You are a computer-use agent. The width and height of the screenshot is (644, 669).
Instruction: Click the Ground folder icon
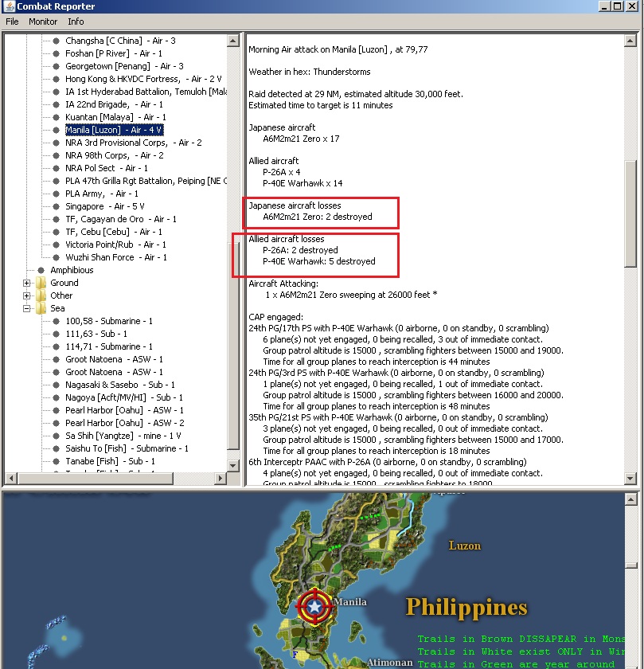(41, 283)
